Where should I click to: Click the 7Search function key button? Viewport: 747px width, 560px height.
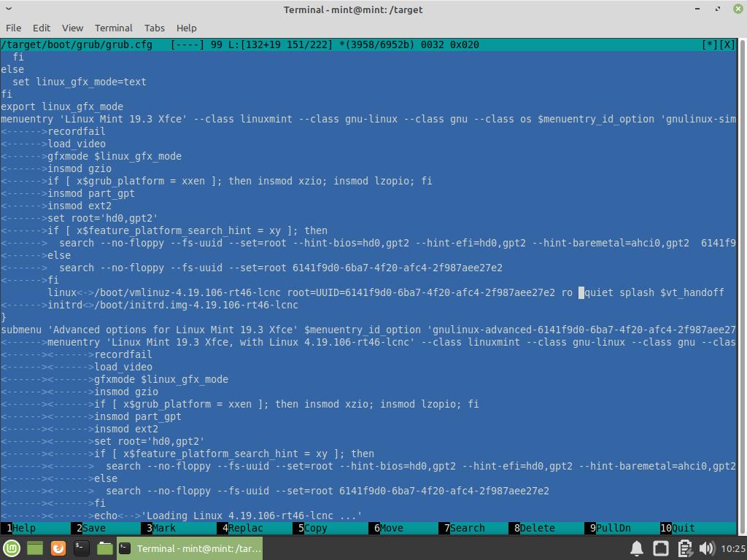[473, 528]
